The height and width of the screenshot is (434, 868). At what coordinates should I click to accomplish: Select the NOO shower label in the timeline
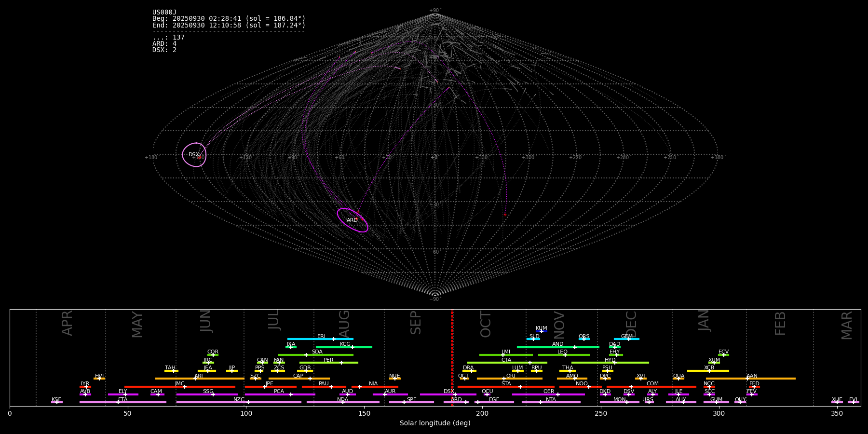tap(582, 384)
